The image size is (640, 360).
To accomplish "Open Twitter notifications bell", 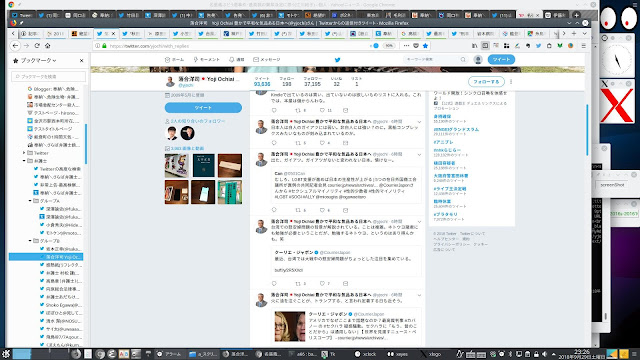I will click(236, 60).
